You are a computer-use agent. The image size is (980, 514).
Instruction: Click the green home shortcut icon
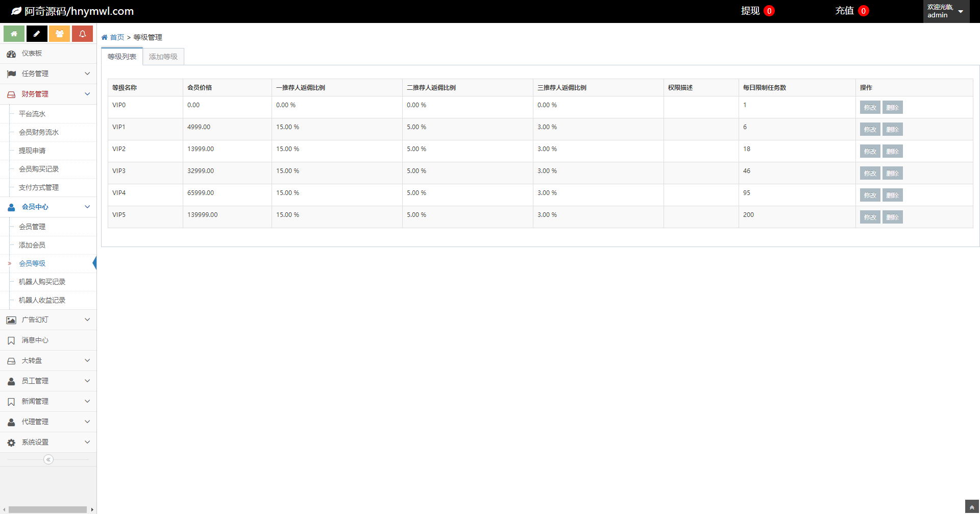(14, 34)
